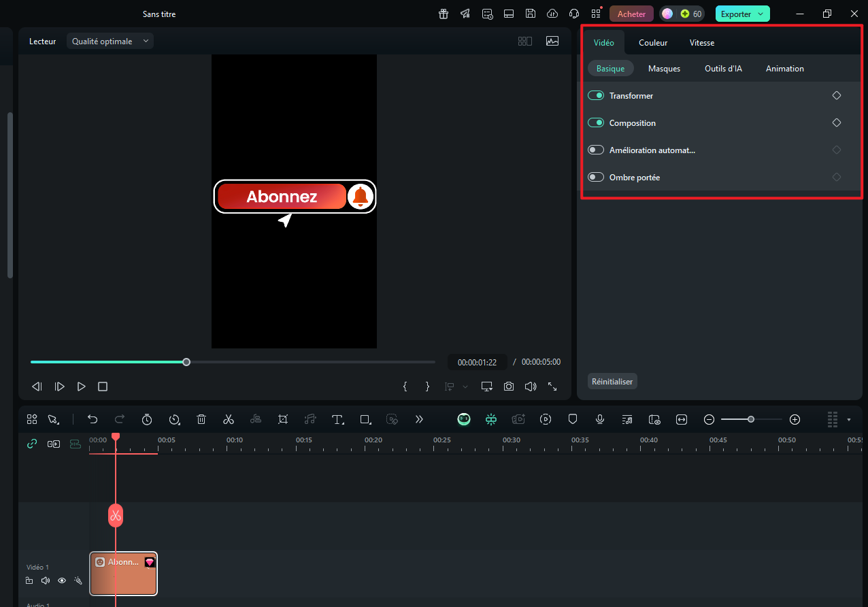
Task: Step to the previous frame
Action: (37, 387)
